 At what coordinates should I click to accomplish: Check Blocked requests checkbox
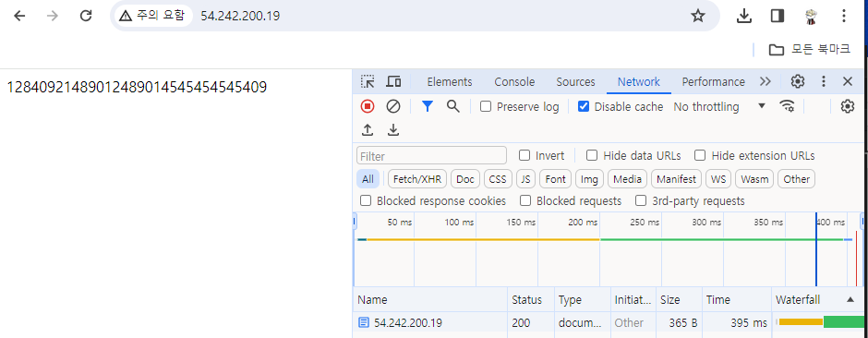tap(525, 200)
